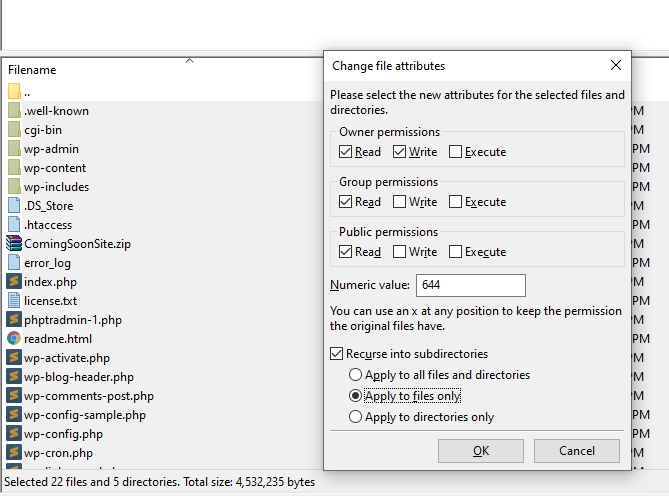The height and width of the screenshot is (496, 669).
Task: Choose Apply to directories only
Action: coord(356,417)
